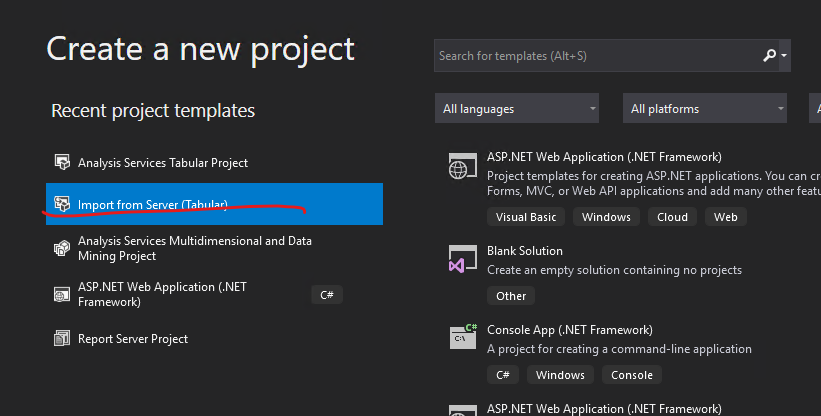Open the search options dropdown arrow
821x416 pixels.
784,55
